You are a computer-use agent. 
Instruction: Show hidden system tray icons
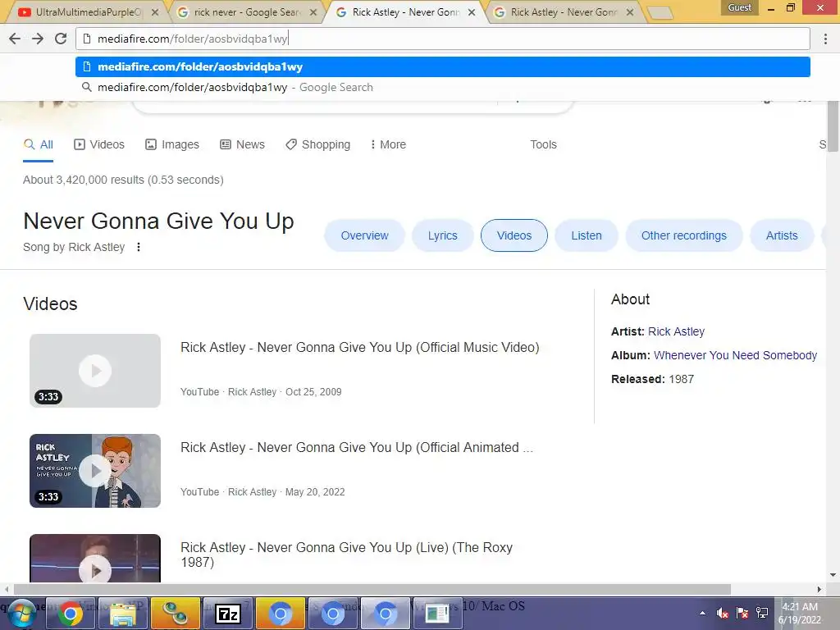coord(702,613)
